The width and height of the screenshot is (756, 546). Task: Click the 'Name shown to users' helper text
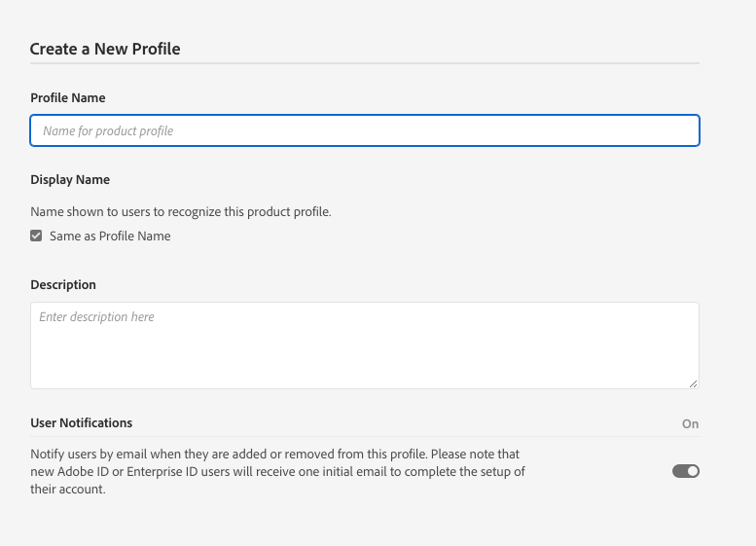tap(181, 212)
